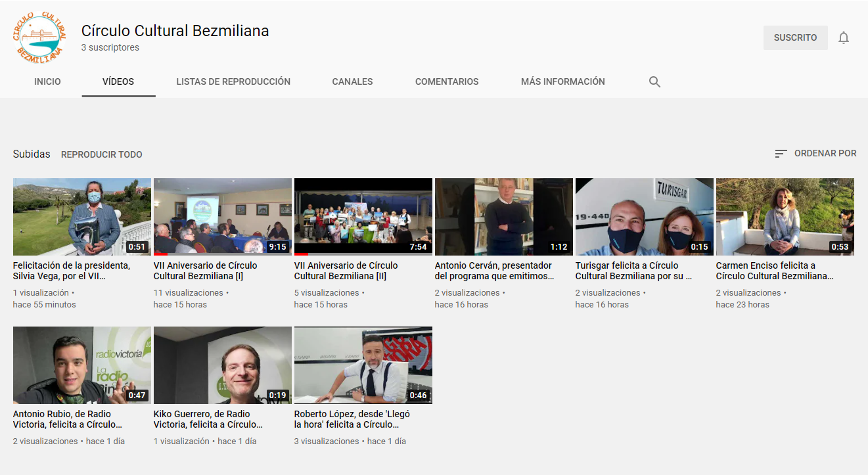The image size is (868, 475).
Task: Open the Kiko Guerrero Radio Victoria video
Action: click(x=222, y=365)
